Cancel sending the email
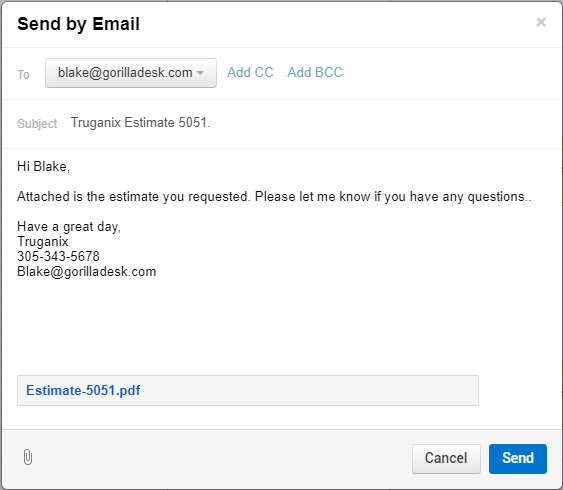 coord(446,458)
